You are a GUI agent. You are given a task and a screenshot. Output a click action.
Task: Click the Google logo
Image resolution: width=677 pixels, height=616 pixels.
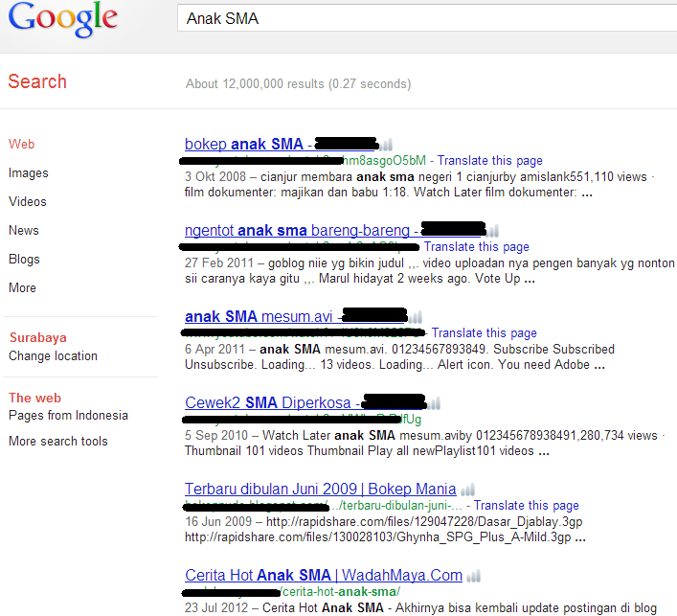coord(62,19)
